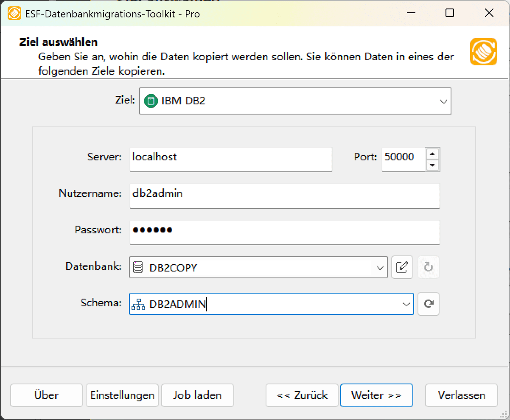The image size is (510, 420).
Task: Increment the Port value with the up arrow
Action: click(433, 154)
